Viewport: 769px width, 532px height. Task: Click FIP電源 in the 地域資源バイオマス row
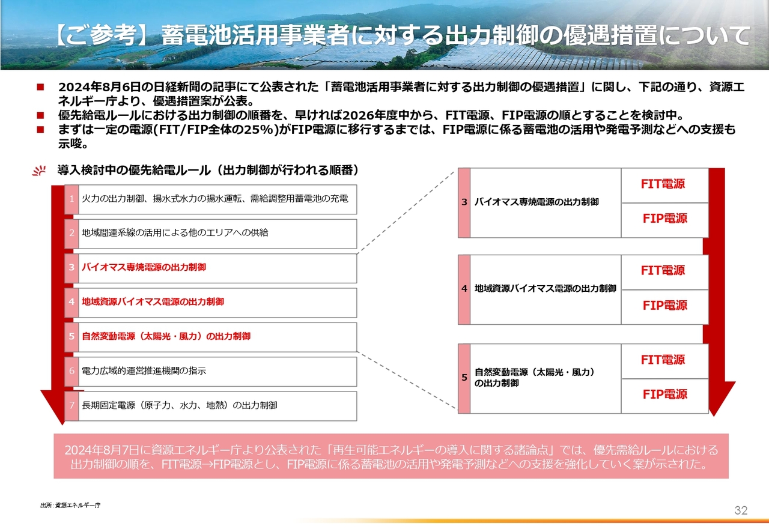tap(665, 307)
